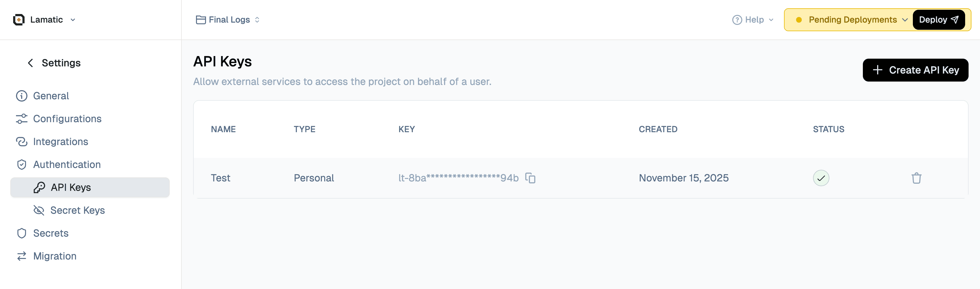Copy the Test API key to clipboard

tap(530, 178)
